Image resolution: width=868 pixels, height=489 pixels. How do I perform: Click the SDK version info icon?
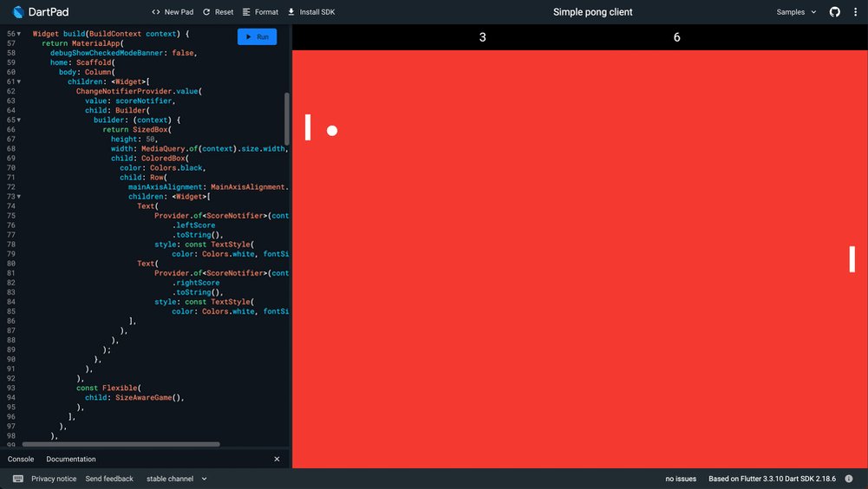coord(849,479)
